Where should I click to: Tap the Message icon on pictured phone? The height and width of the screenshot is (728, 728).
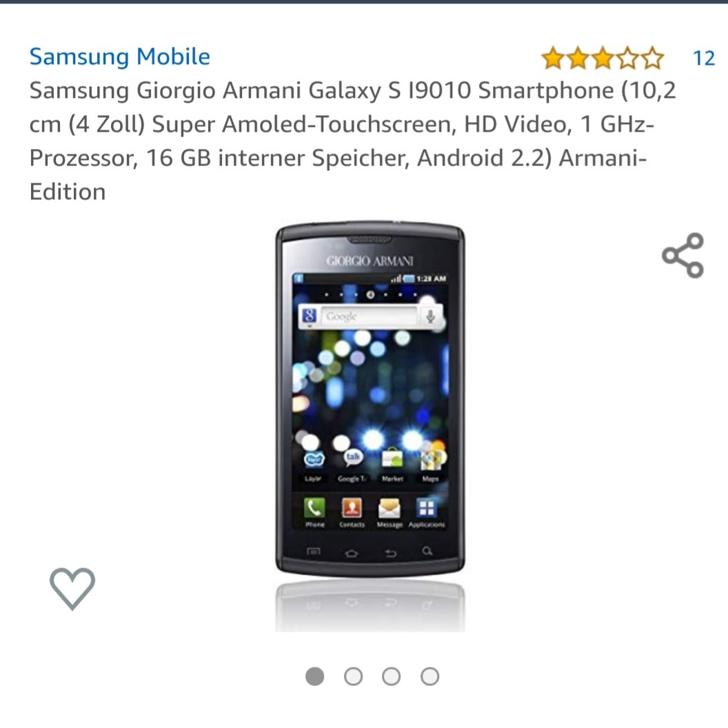coord(390,513)
